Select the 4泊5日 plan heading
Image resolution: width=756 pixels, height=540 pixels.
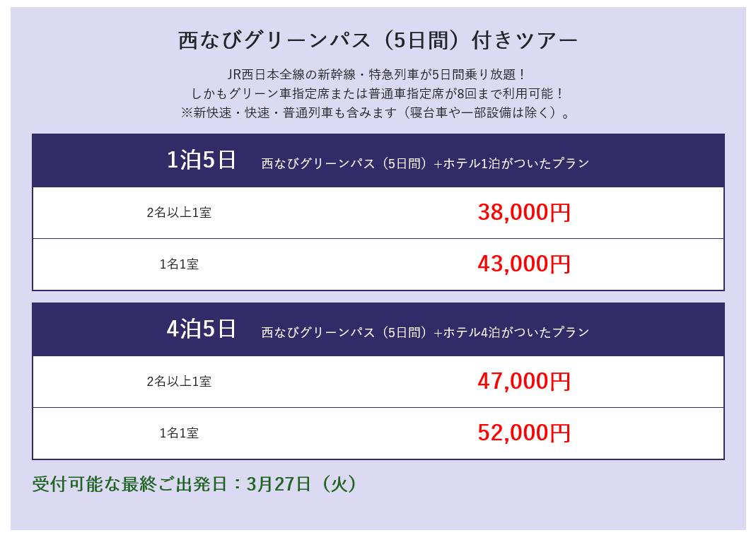(202, 329)
